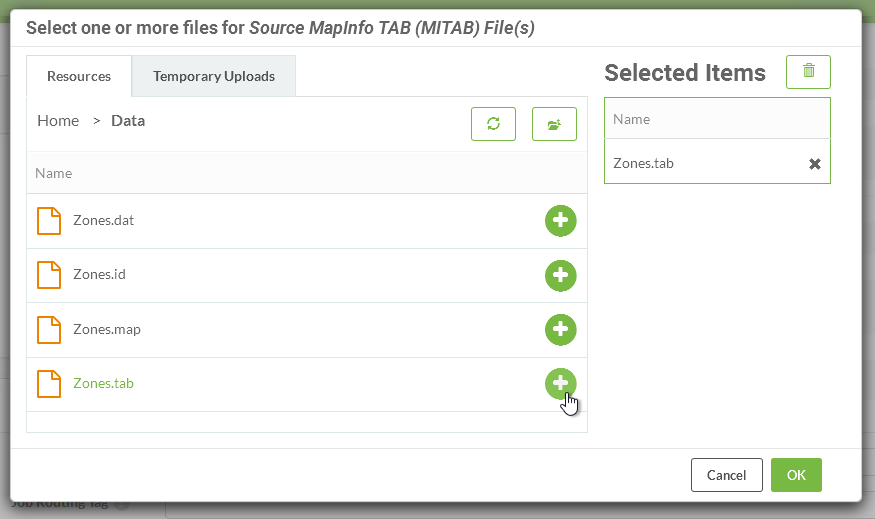Select the Zones.id file name

99,275
